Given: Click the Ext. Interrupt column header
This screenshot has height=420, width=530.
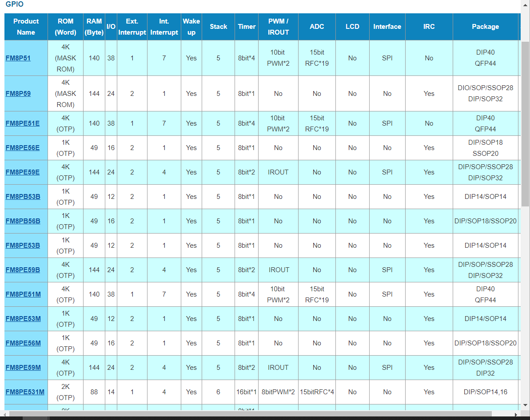Looking at the screenshot, I should pos(132,27).
